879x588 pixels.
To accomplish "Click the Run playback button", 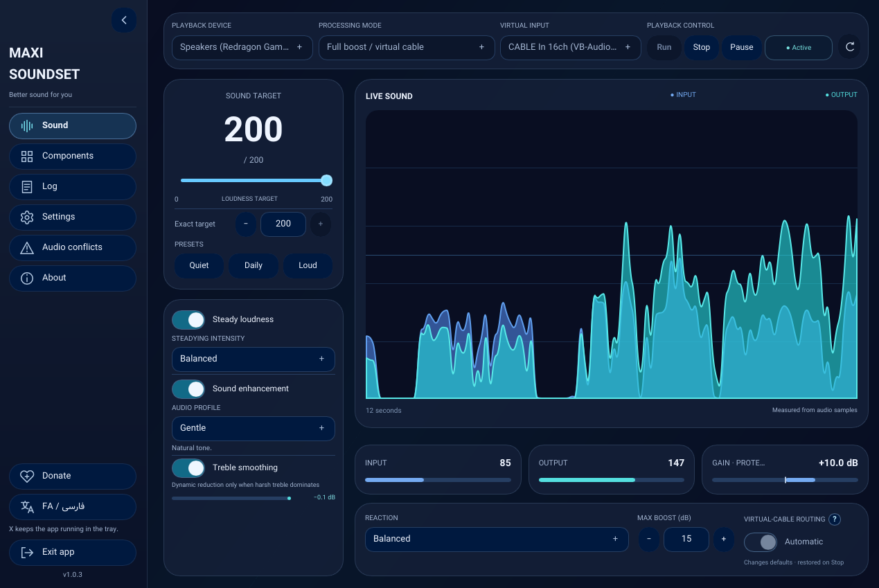I will (x=664, y=47).
